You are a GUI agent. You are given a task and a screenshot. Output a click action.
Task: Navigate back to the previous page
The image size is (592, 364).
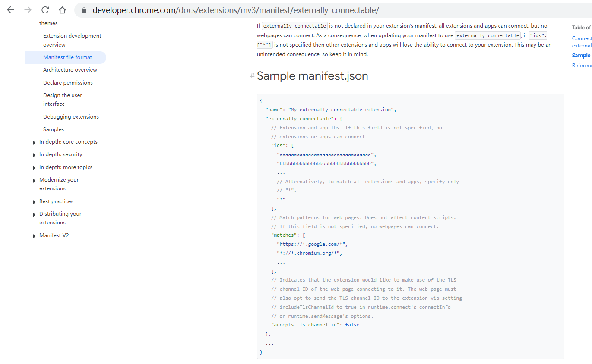point(10,9)
